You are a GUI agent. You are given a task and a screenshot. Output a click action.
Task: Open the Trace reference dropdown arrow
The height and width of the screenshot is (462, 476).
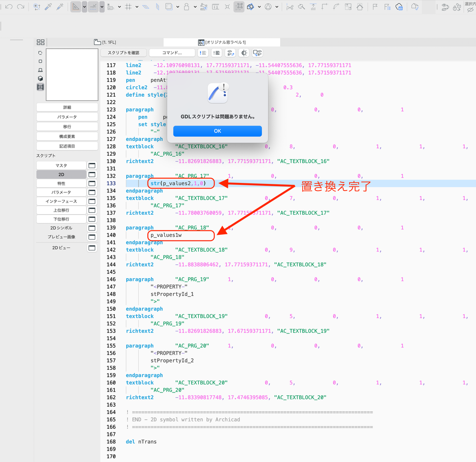coord(178,7)
